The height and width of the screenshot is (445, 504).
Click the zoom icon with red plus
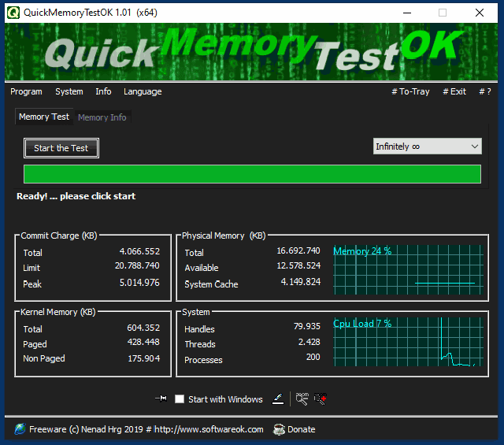320,399
